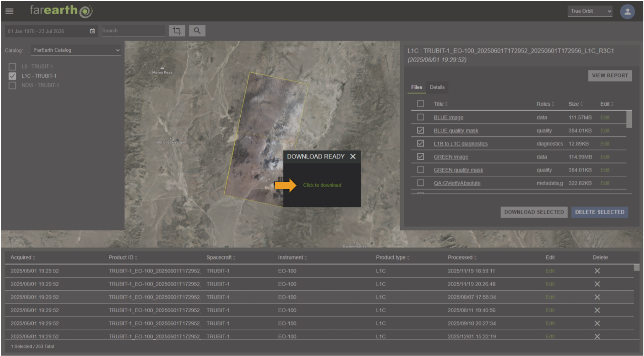This screenshot has width=644, height=356.
Task: Sort products by Instrument column
Action: (292, 258)
